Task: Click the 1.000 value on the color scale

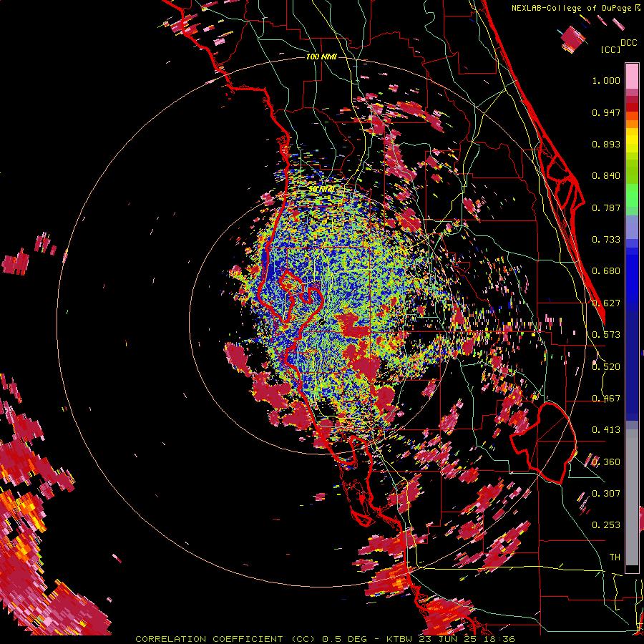Action: point(606,80)
